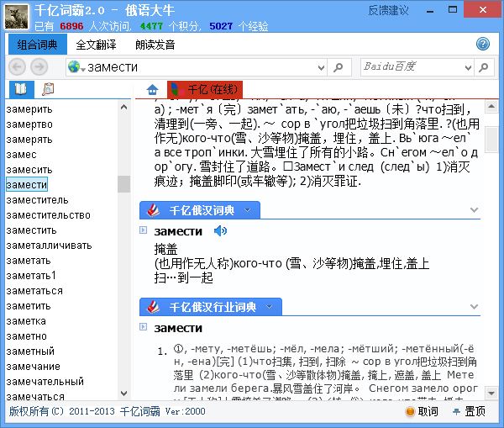The image size is (504, 428).
Task: Expand entry arrow beside second замести heading
Action: coord(143,327)
